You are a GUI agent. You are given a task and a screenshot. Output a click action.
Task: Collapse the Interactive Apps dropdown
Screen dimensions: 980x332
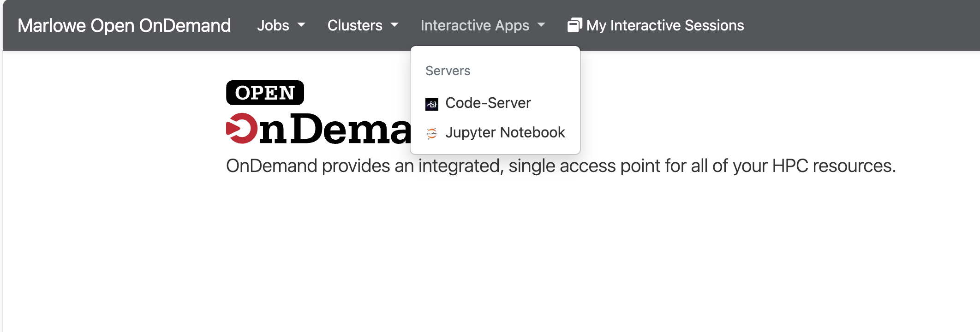tap(482, 25)
